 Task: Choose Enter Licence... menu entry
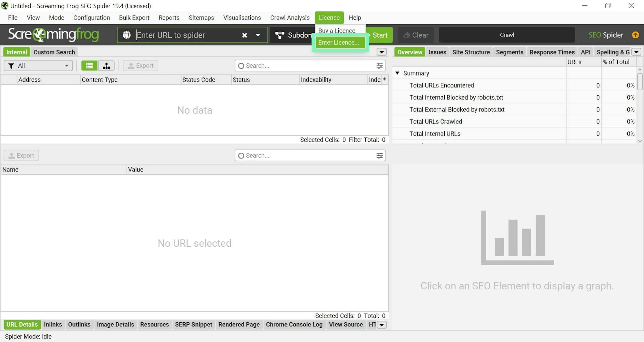(x=340, y=42)
